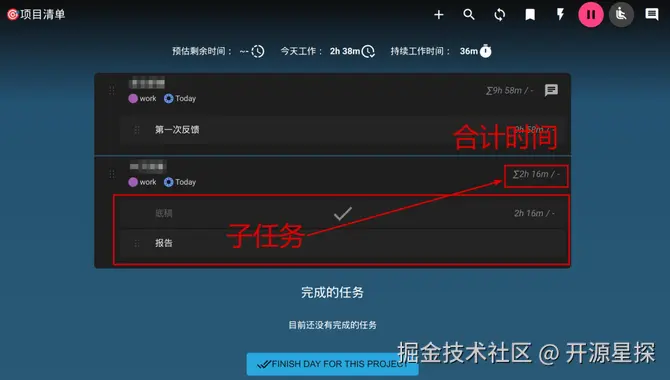The height and width of the screenshot is (380, 670).
Task: Click the 今天工作 2h 38m value
Action: (345, 51)
